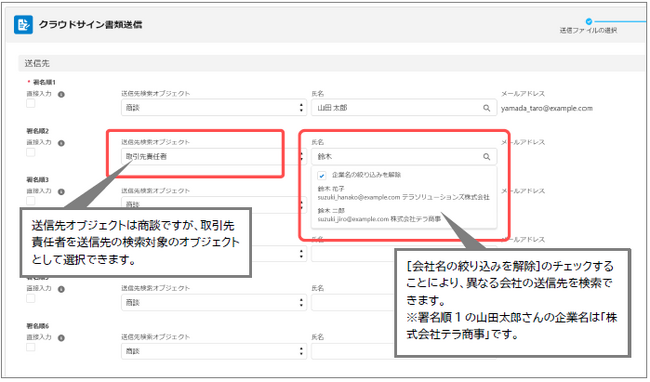Uncheck the 企業名の絞り込みを解除 checkbox

pyautogui.click(x=322, y=176)
